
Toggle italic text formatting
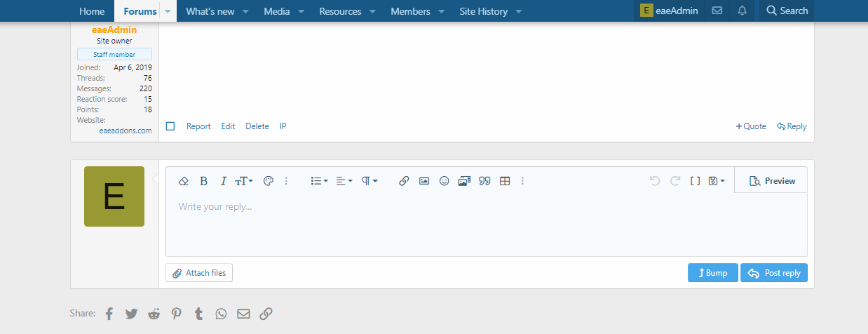tap(224, 181)
